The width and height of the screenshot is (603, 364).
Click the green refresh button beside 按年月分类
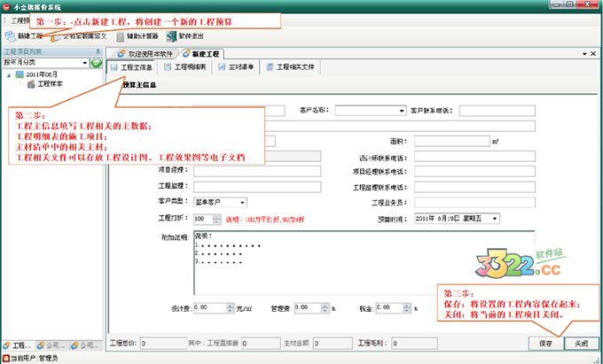click(x=97, y=63)
